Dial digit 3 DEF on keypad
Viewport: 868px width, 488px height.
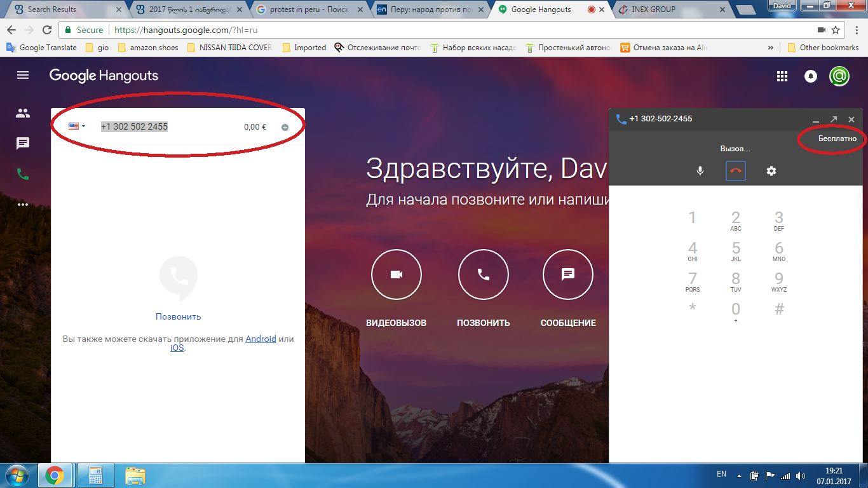pos(779,220)
